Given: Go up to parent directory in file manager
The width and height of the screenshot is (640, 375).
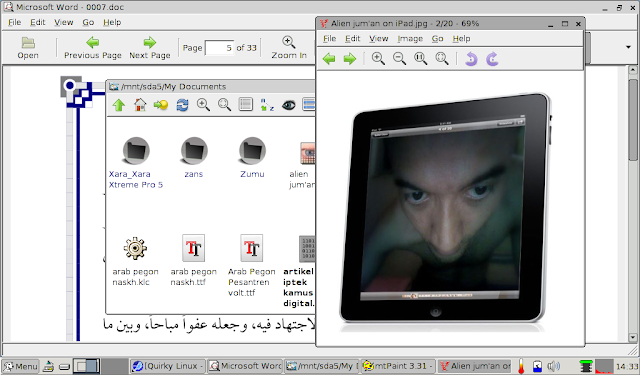Looking at the screenshot, I should 119,105.
